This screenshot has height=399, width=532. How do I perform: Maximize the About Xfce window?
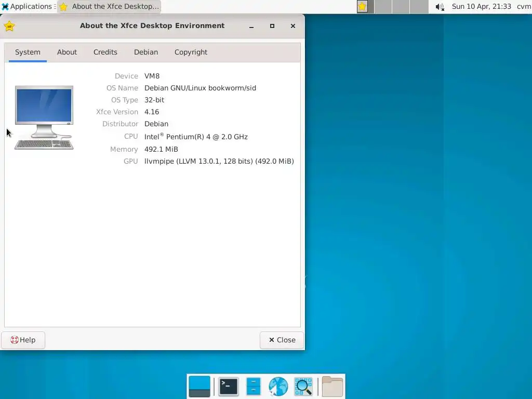click(x=272, y=26)
